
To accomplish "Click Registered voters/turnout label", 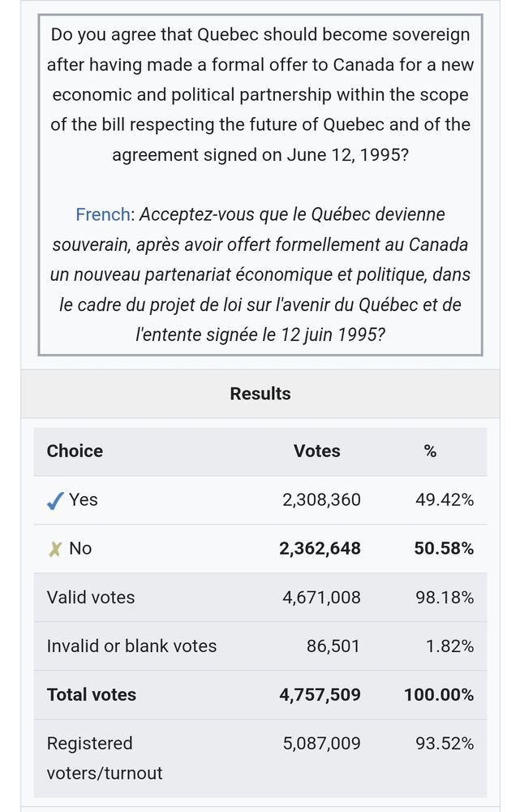I will [x=105, y=758].
